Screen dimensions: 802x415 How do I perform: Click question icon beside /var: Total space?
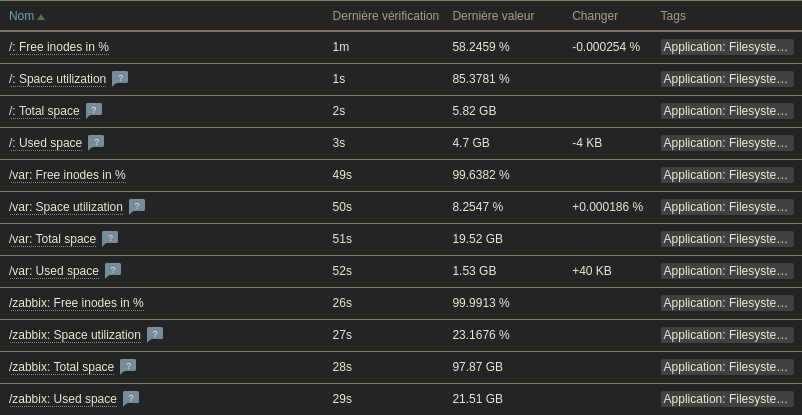tap(110, 238)
